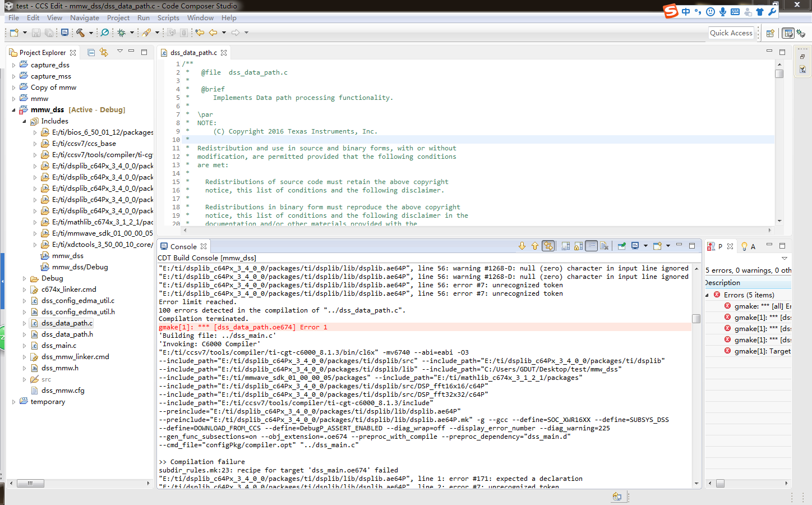Collapse the Includes folder
The image size is (812, 505).
point(24,121)
